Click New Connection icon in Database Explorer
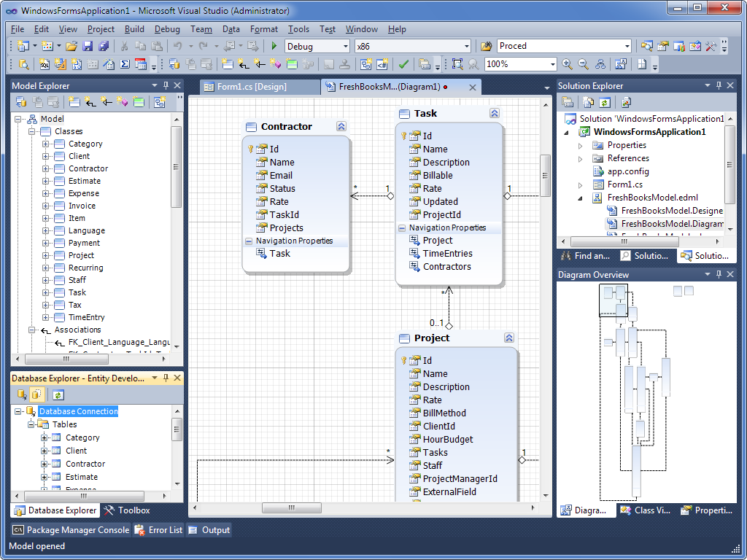 [21, 394]
